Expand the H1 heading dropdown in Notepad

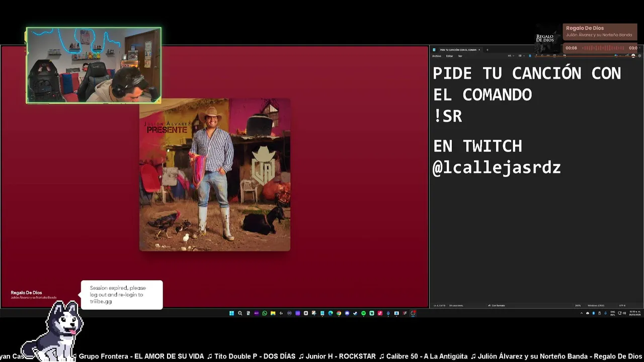tap(511, 56)
